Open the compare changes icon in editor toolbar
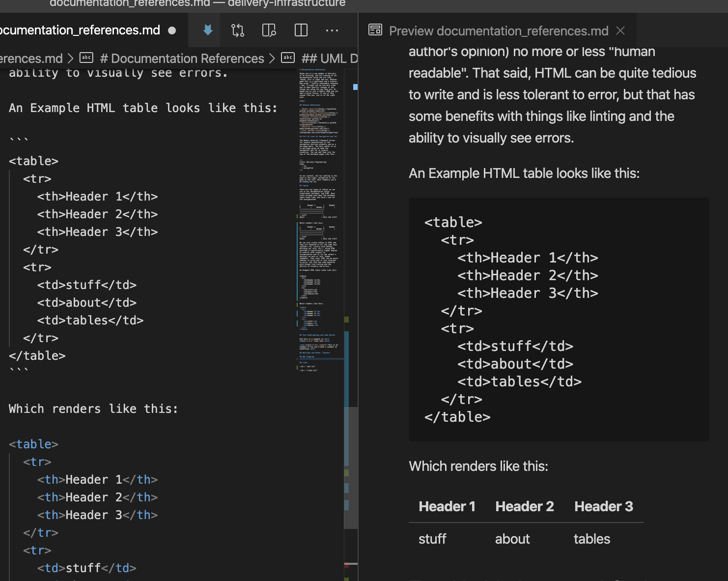The height and width of the screenshot is (581, 728). pos(238,30)
